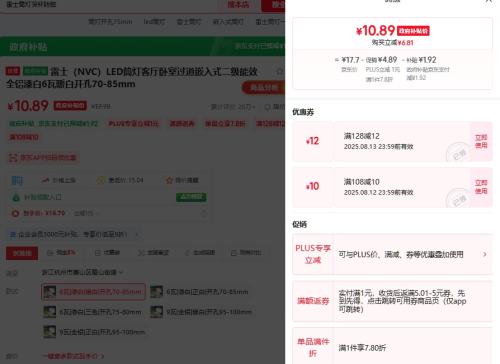
Task: Click the green 政府补贴 banner
Action: coord(142,46)
